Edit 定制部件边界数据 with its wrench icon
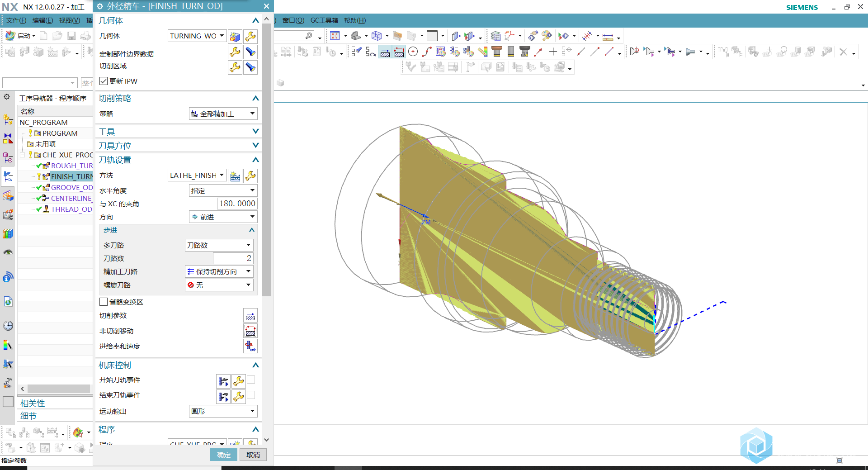The width and height of the screenshot is (868, 470). 235,52
